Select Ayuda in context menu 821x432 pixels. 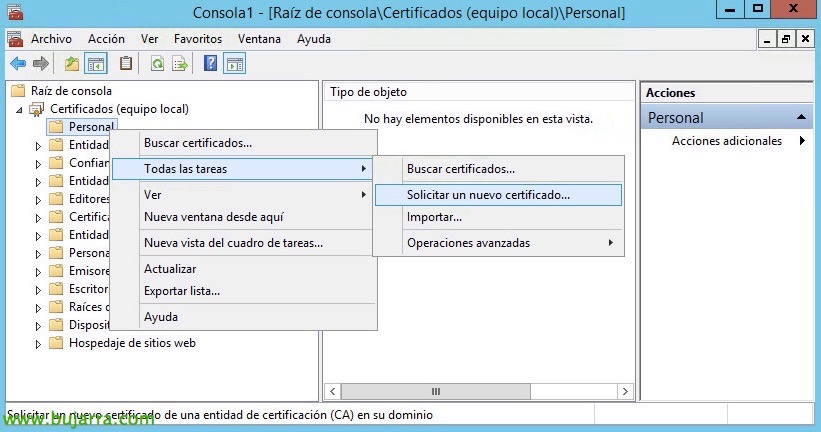(x=243, y=317)
